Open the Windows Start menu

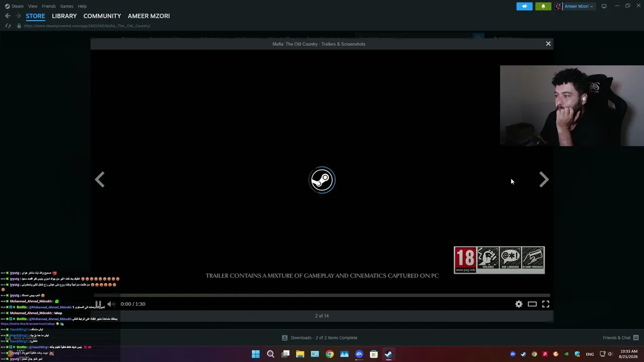(x=256, y=354)
